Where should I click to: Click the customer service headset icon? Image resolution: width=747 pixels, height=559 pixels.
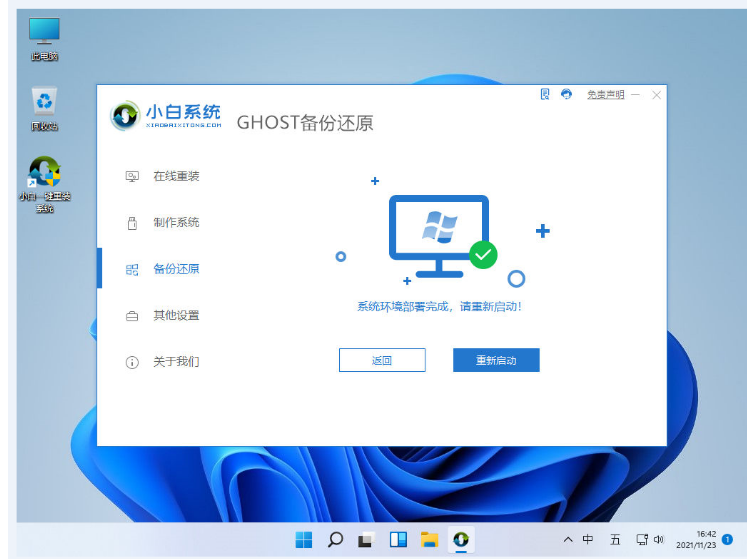566,94
